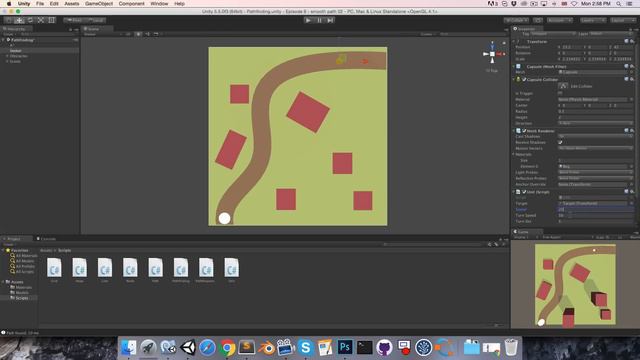Collapse the Pathfinding scene in Hierarchy
The width and height of the screenshot is (640, 360).
(4, 40)
